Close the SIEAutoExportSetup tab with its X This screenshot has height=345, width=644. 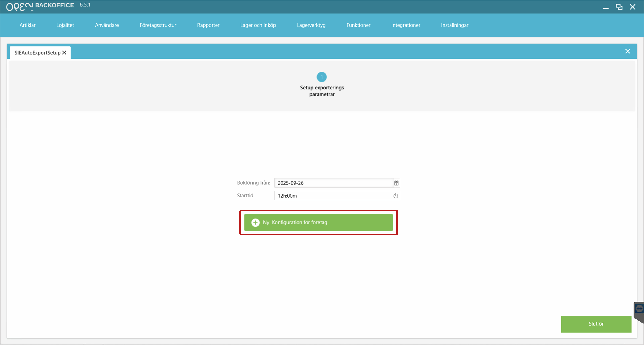click(x=64, y=53)
